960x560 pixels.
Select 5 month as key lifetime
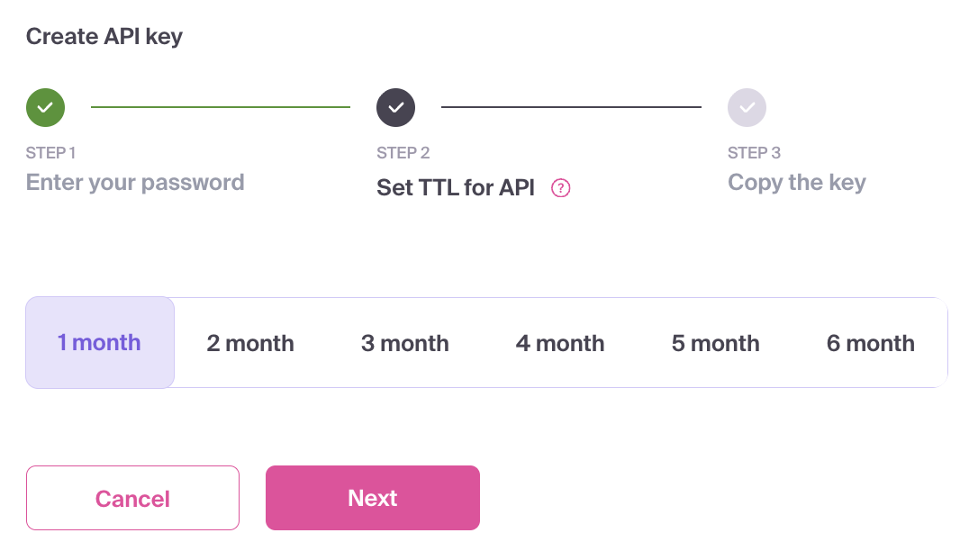tap(715, 343)
